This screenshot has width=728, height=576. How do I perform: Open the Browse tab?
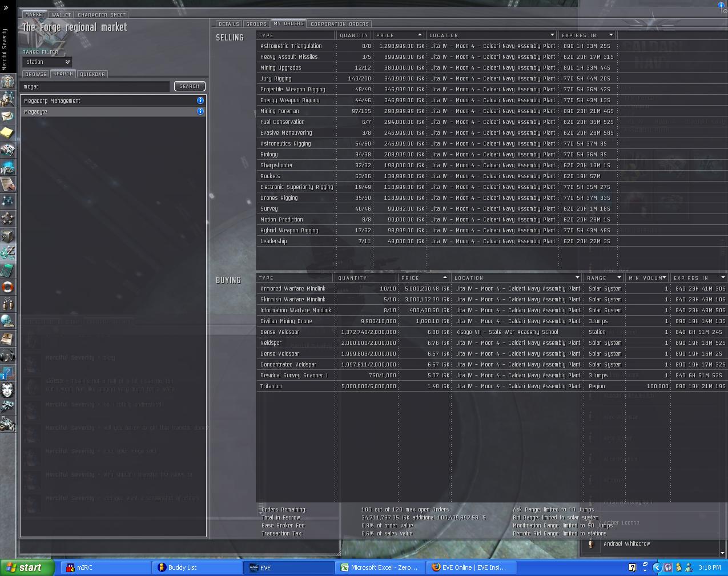(35, 74)
